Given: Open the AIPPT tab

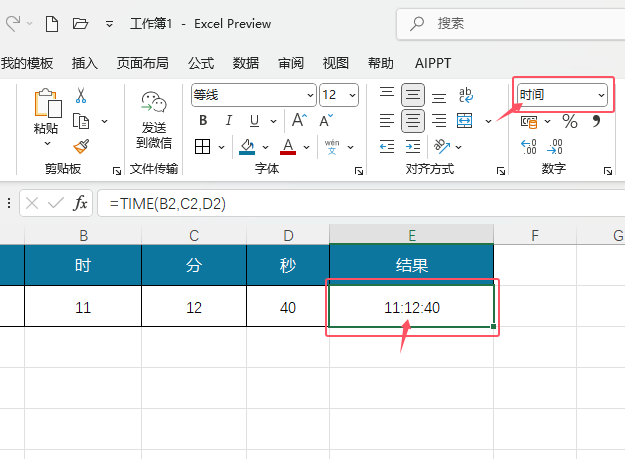Looking at the screenshot, I should pos(433,63).
